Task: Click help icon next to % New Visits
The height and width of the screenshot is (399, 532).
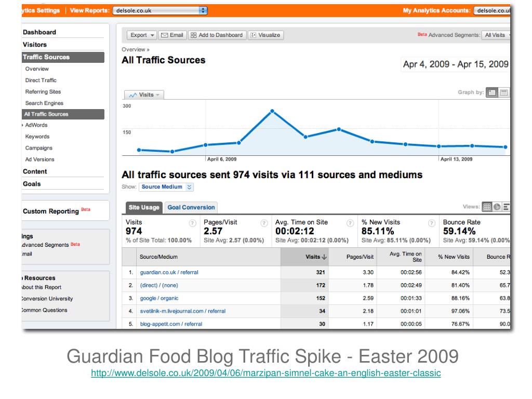Action: (432, 223)
